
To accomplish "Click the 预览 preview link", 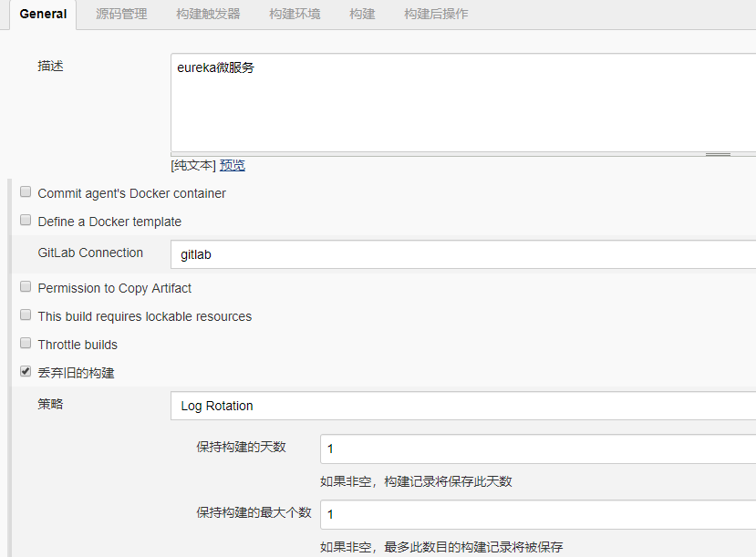I will tap(233, 166).
